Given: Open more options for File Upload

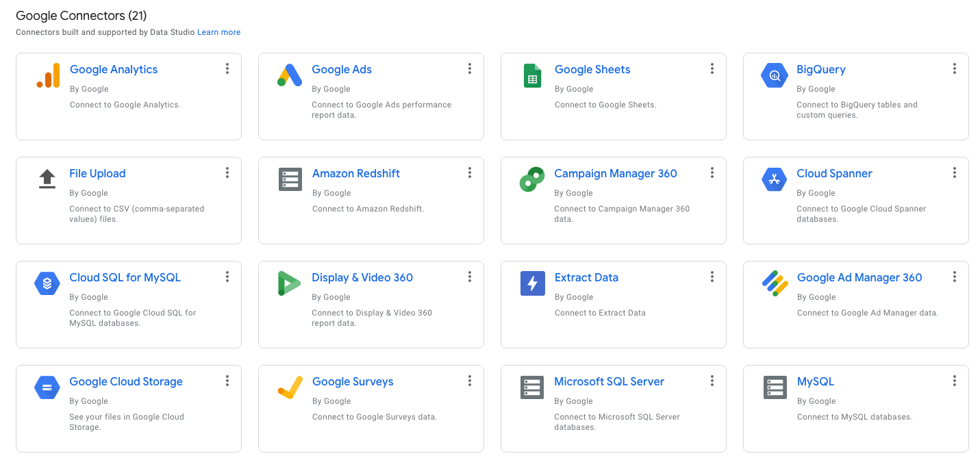Looking at the screenshot, I should click(227, 172).
